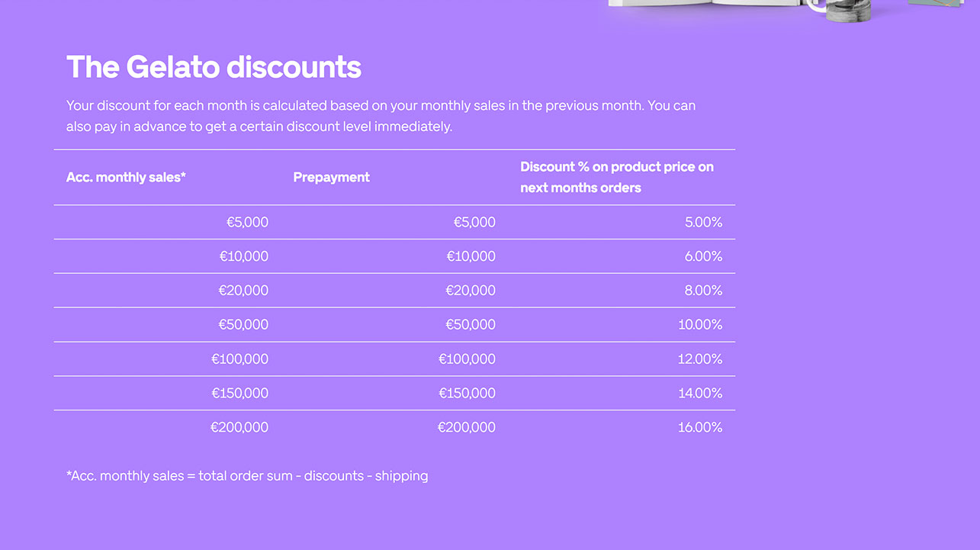Click the discount description paragraph
The width and height of the screenshot is (980, 550).
point(381,116)
